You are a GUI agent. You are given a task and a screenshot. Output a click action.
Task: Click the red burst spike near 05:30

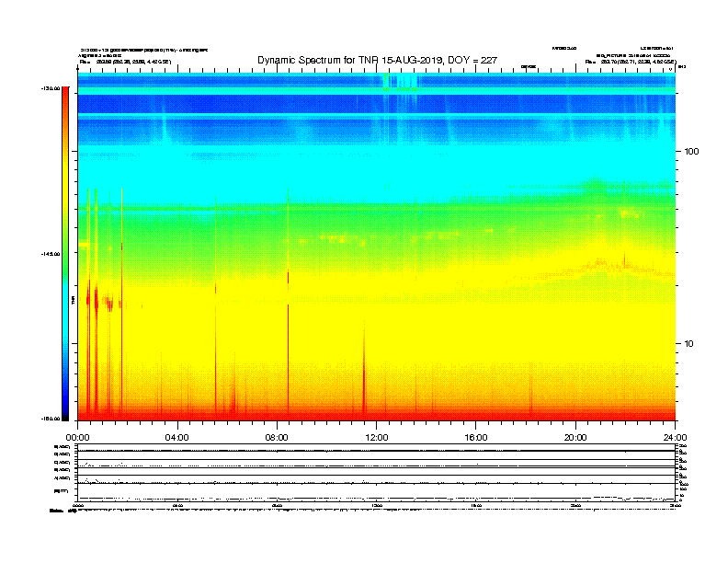click(x=215, y=349)
